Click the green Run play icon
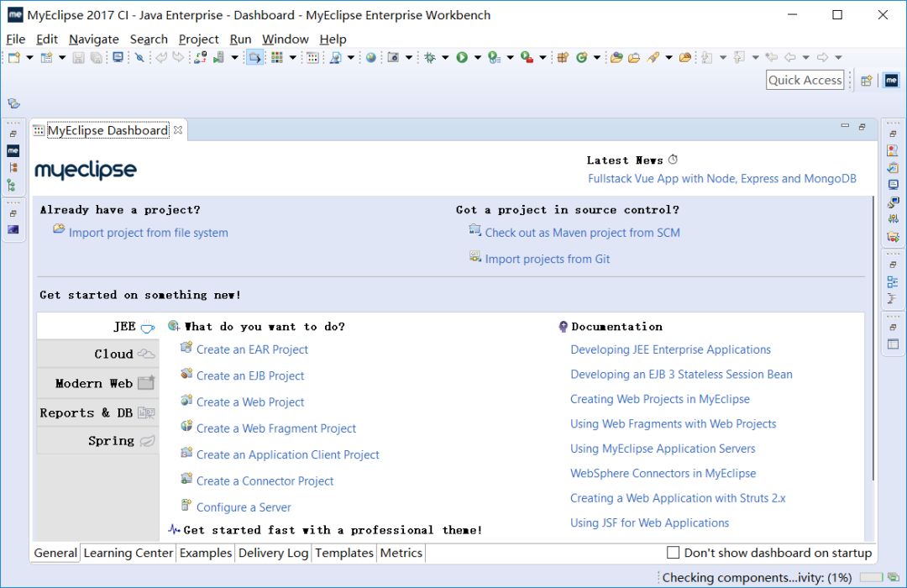The height and width of the screenshot is (588, 907). [462, 57]
